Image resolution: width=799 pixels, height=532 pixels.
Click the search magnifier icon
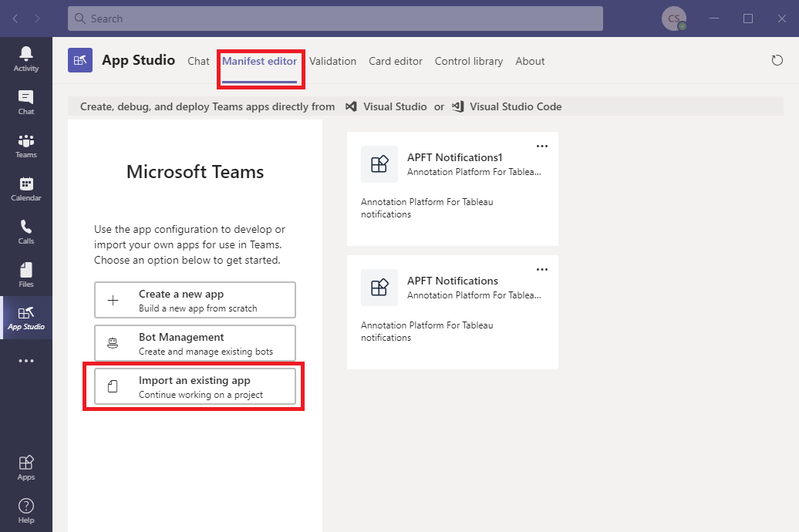(x=80, y=19)
